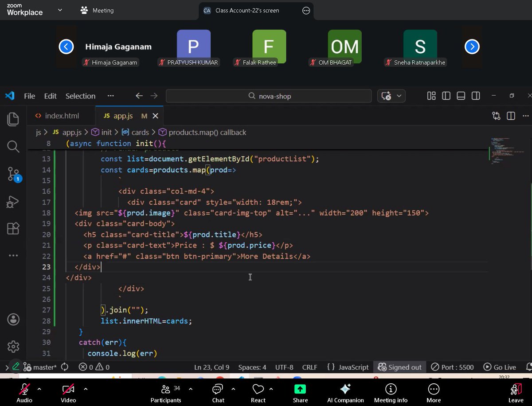Open Zoom React emoji reactions
532x406 pixels.
258,393
